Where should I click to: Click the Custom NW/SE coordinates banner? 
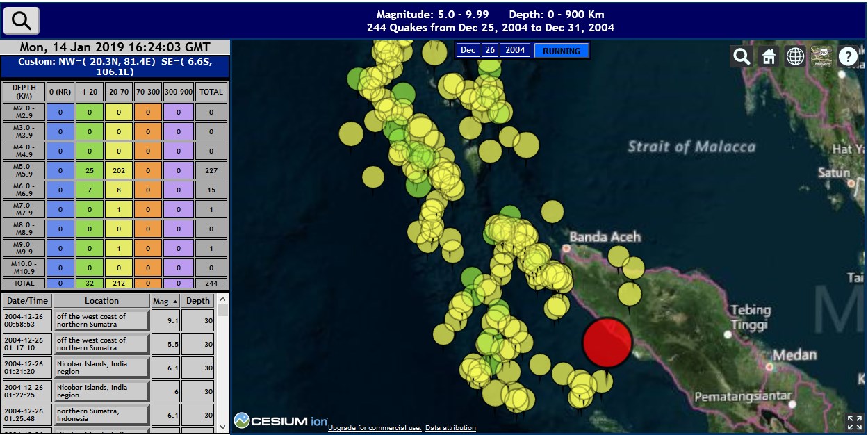(115, 67)
